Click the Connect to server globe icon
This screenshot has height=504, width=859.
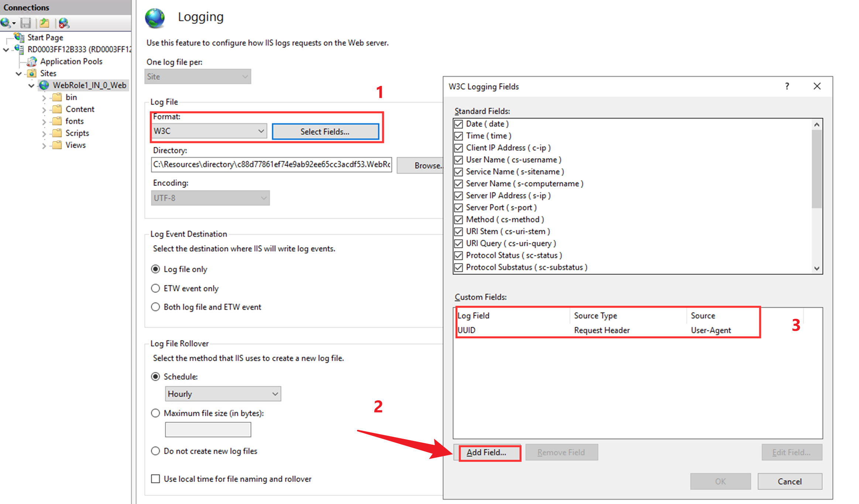click(x=6, y=23)
